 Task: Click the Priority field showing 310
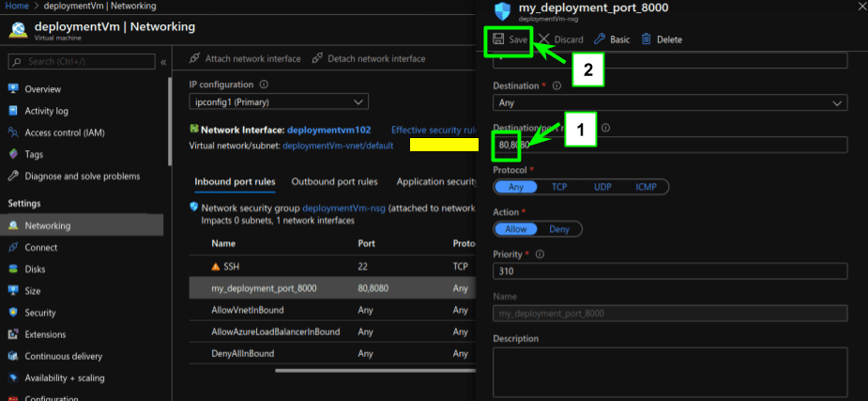tap(670, 271)
